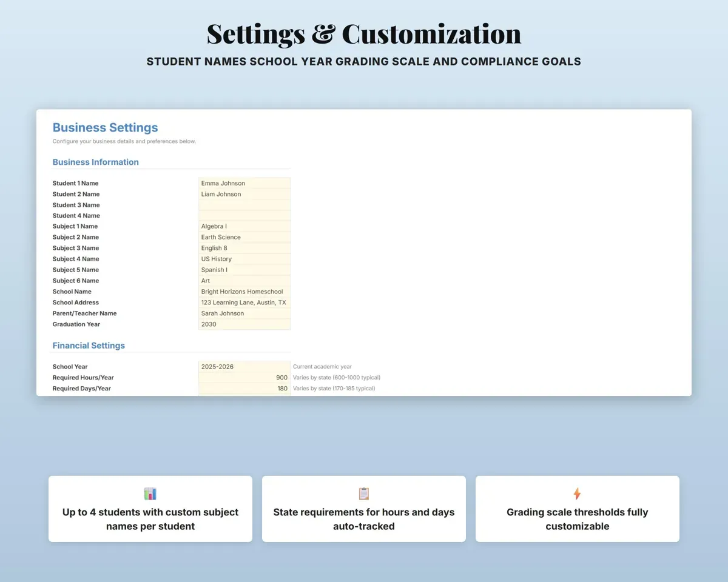Click the Graduation Year label

pos(76,325)
